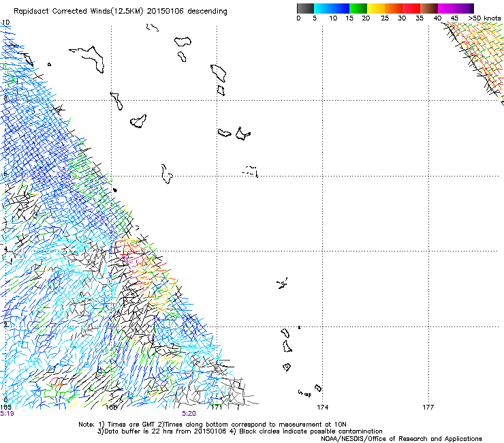Click the latitude label 10
Screen dimensions: 504x443
(x=5, y=22)
